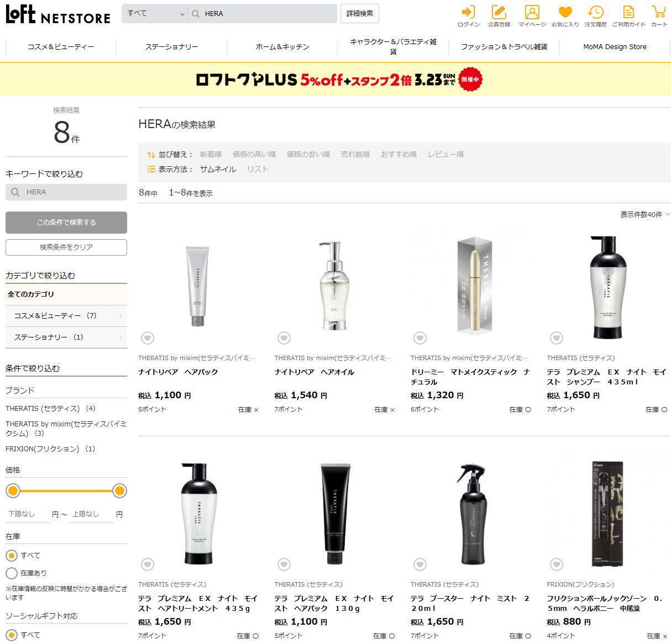Select the 在庫あり radio button
The width and height of the screenshot is (671, 644).
point(12,573)
